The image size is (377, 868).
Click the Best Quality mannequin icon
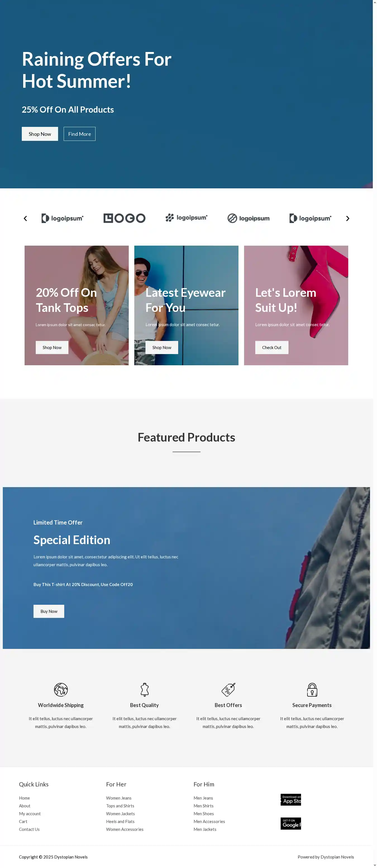pos(144,689)
